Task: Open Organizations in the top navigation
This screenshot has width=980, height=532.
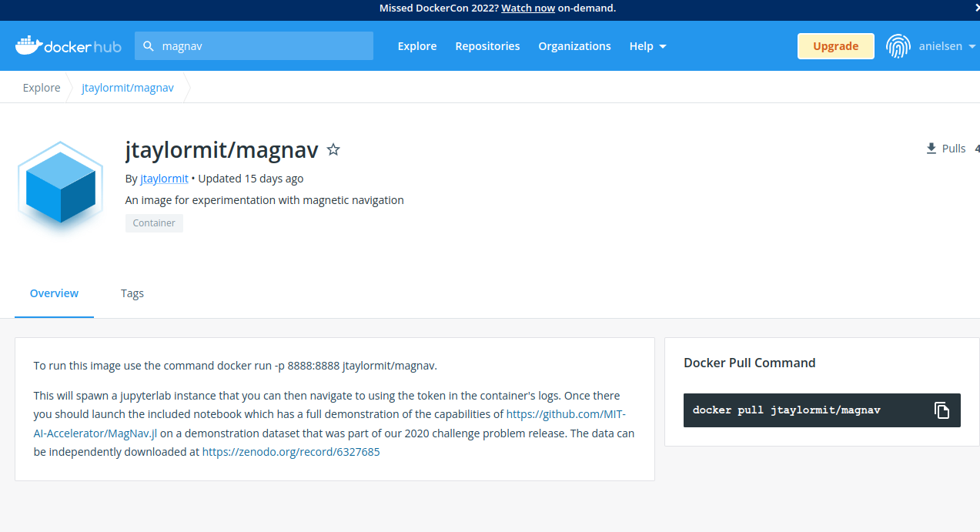Action: (574, 46)
